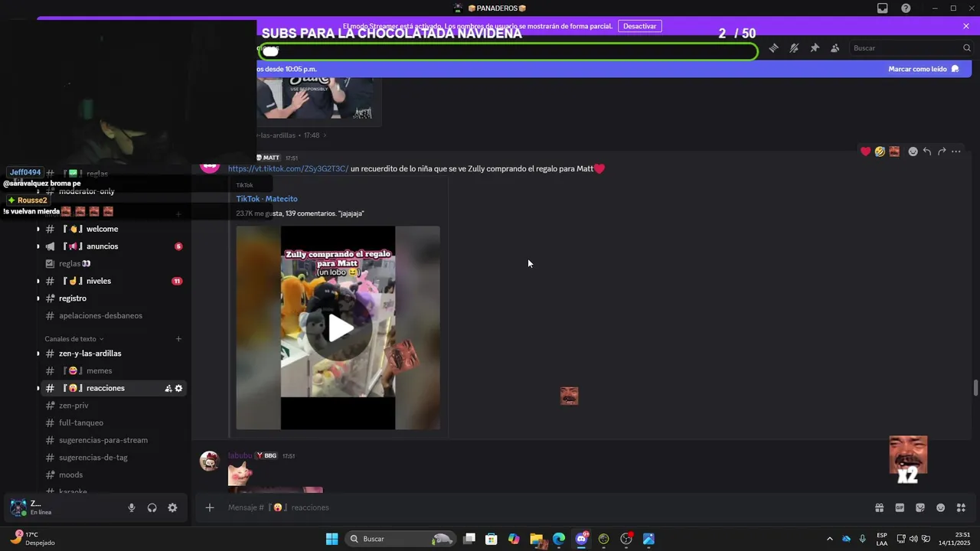Click Marcar como leído button
Image resolution: width=980 pixels, height=551 pixels.
[x=923, y=69]
